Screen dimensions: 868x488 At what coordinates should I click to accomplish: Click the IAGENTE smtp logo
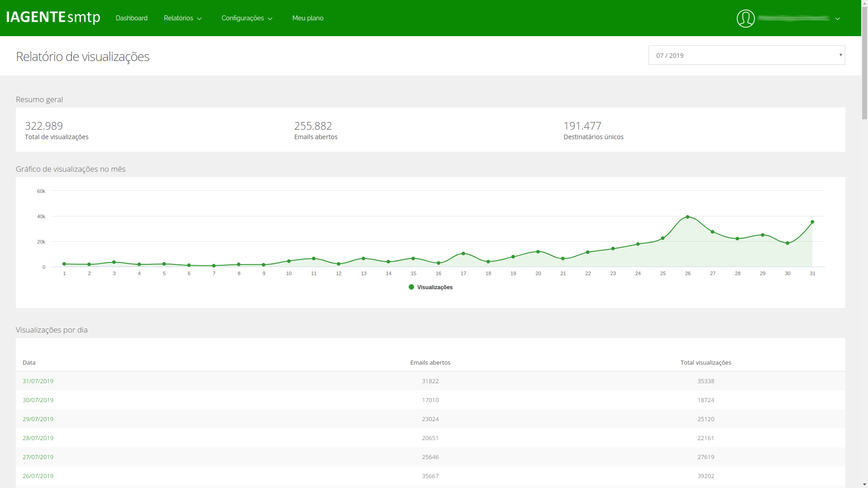click(x=53, y=18)
